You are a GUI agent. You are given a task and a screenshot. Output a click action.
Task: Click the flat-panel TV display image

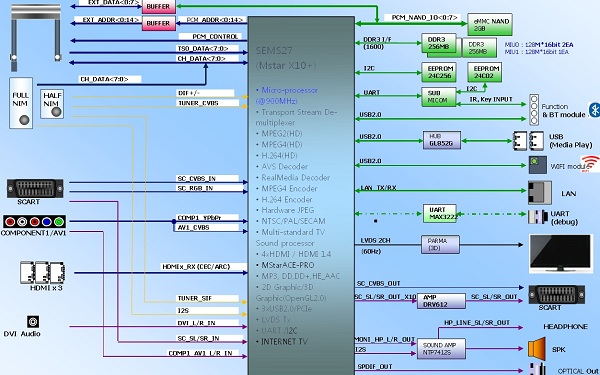tap(560, 253)
